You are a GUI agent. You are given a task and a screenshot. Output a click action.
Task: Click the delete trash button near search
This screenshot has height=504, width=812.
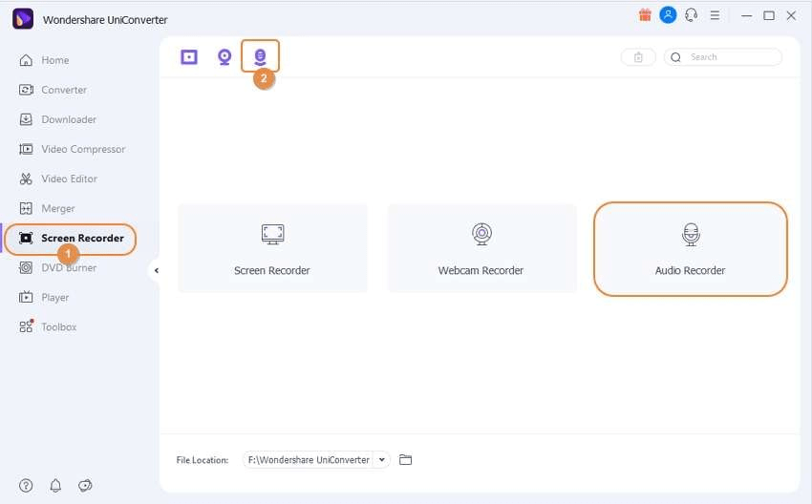point(638,57)
